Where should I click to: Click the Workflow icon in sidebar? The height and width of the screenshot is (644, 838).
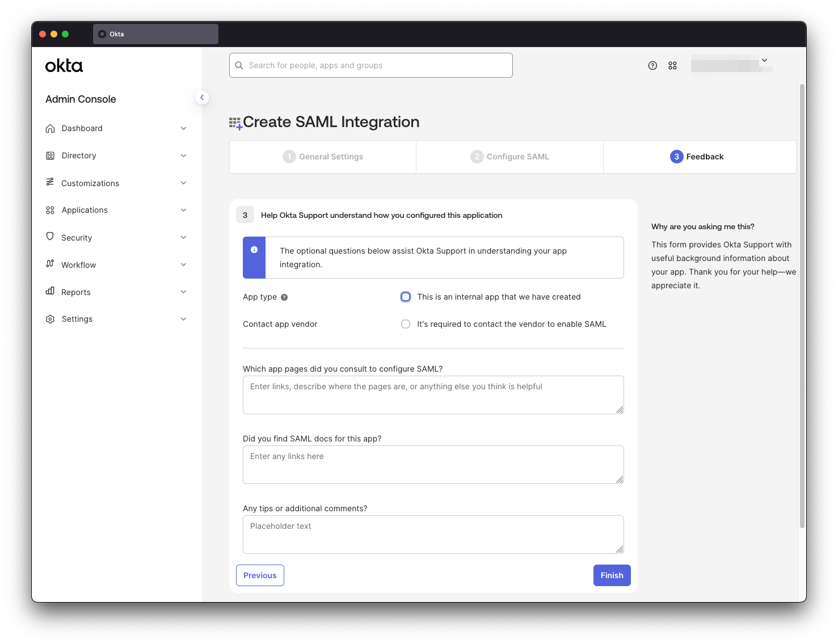coord(50,264)
